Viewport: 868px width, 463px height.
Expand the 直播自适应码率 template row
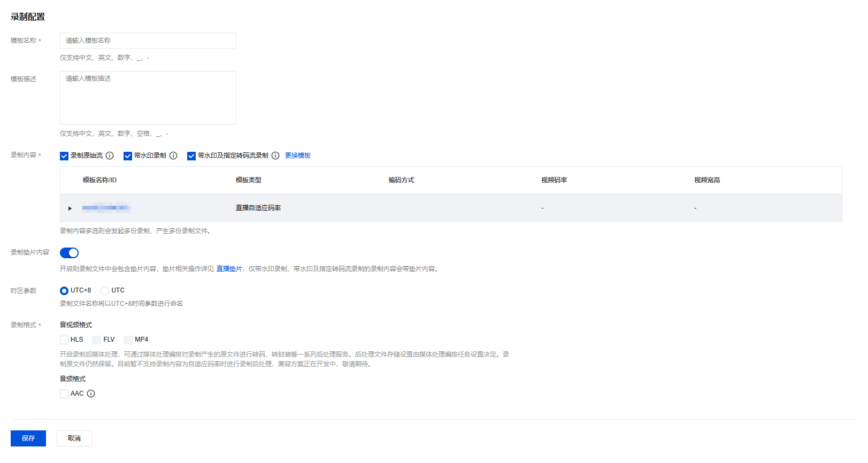coord(70,209)
